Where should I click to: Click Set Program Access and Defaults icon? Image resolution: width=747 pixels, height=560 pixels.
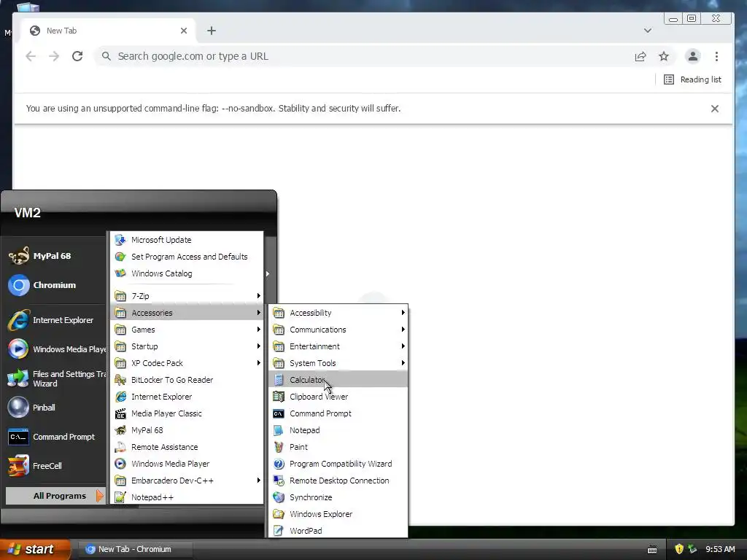pyautogui.click(x=120, y=257)
